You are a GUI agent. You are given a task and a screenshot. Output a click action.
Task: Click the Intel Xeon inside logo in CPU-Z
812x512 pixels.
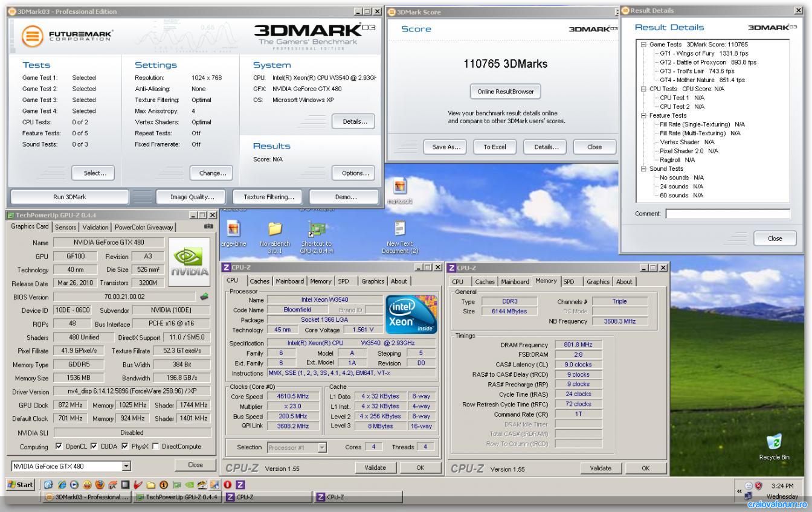click(x=411, y=314)
